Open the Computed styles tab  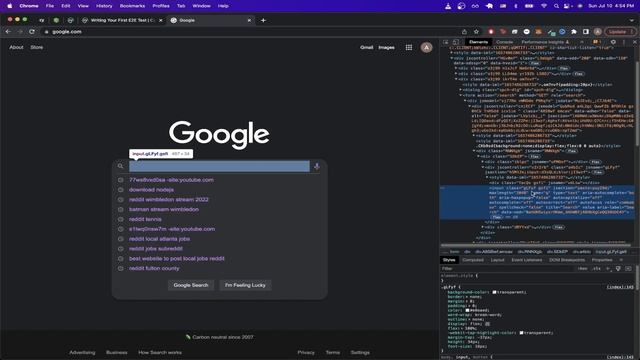point(473,260)
